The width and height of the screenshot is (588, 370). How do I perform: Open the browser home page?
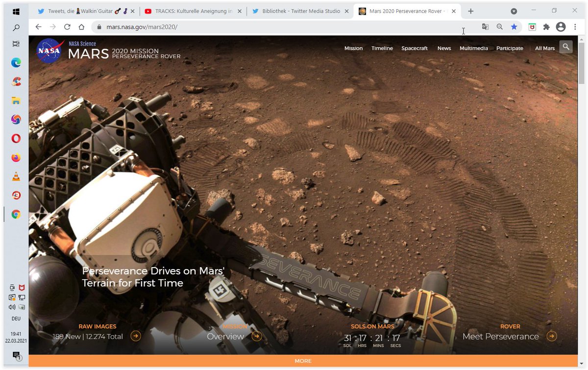(x=81, y=27)
